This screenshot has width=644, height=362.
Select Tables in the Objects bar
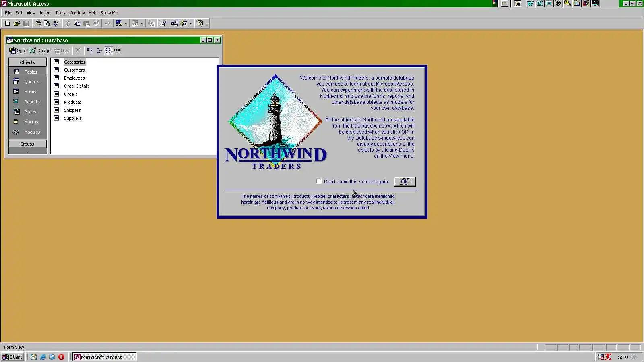pyautogui.click(x=27, y=72)
